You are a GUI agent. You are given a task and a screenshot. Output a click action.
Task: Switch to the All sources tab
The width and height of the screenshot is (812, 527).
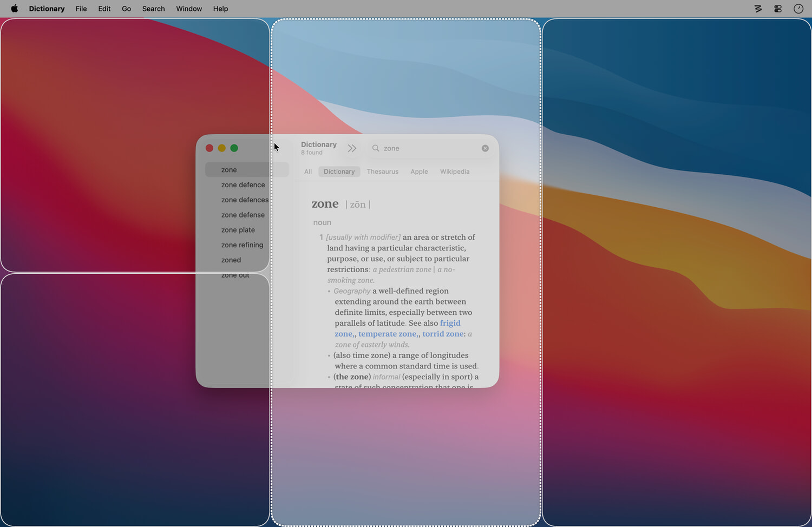coord(308,172)
